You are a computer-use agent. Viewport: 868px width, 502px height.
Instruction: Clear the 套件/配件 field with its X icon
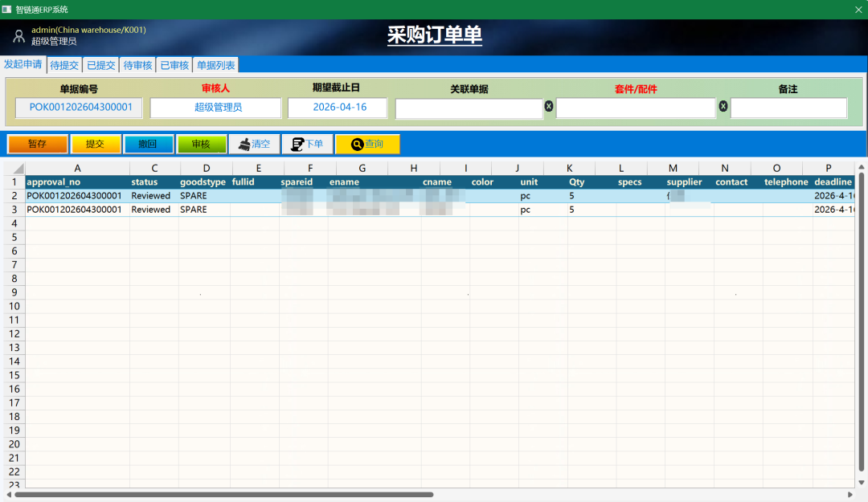click(723, 106)
